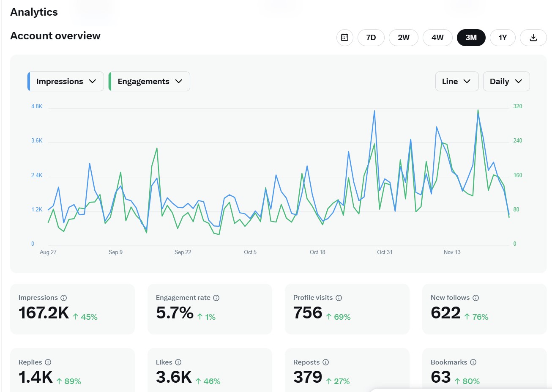
Task: Click the 7D range button
Action: [x=371, y=38]
